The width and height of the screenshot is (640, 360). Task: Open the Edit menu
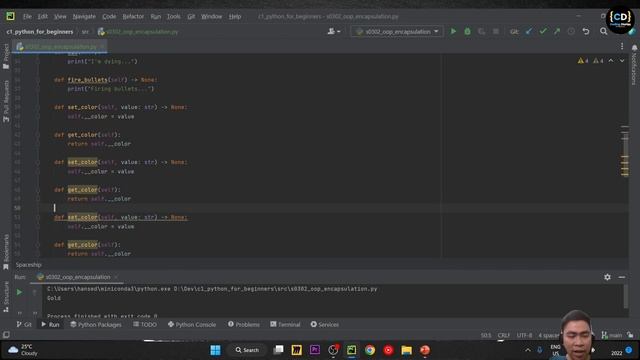pos(42,16)
